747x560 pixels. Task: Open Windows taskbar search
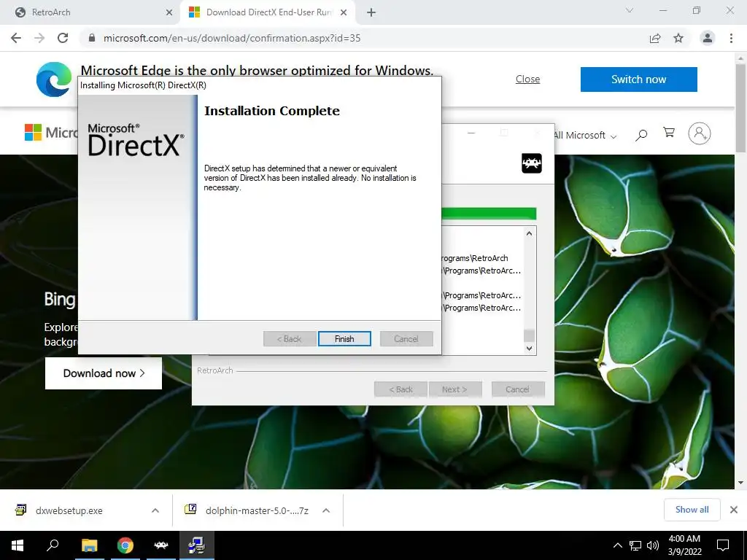(53, 545)
